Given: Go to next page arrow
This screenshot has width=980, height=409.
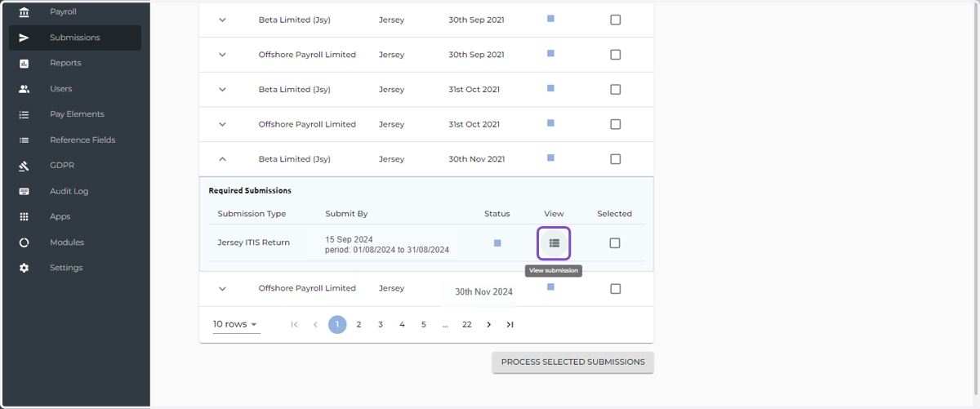Looking at the screenshot, I should pos(488,324).
